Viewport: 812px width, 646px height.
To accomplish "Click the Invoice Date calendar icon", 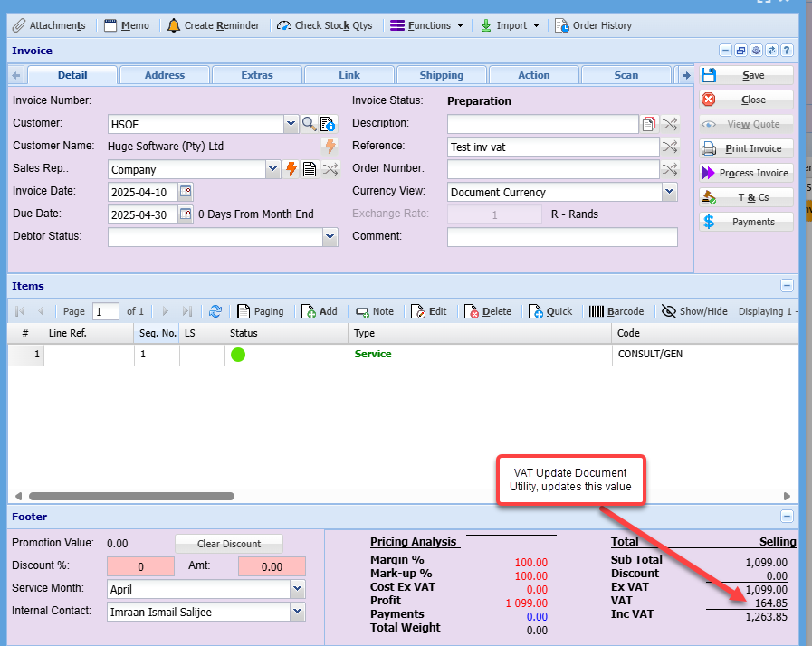I will click(186, 192).
